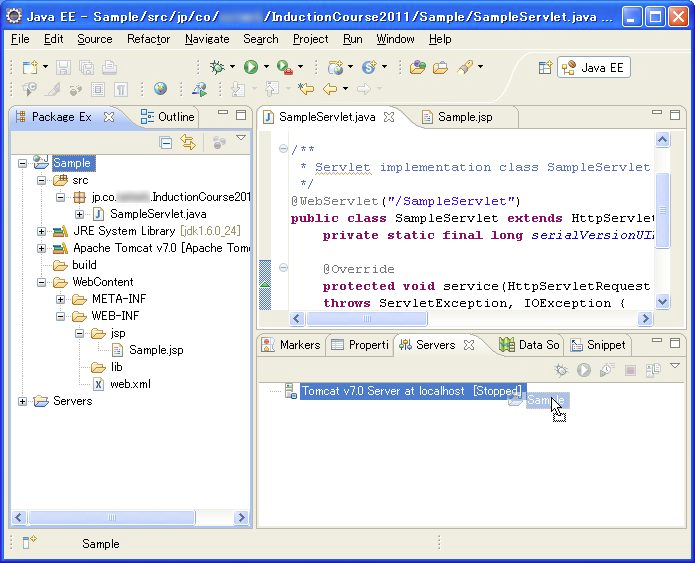This screenshot has height=563, width=695.
Task: Click the Debug bug icon in toolbar
Action: click(x=217, y=67)
